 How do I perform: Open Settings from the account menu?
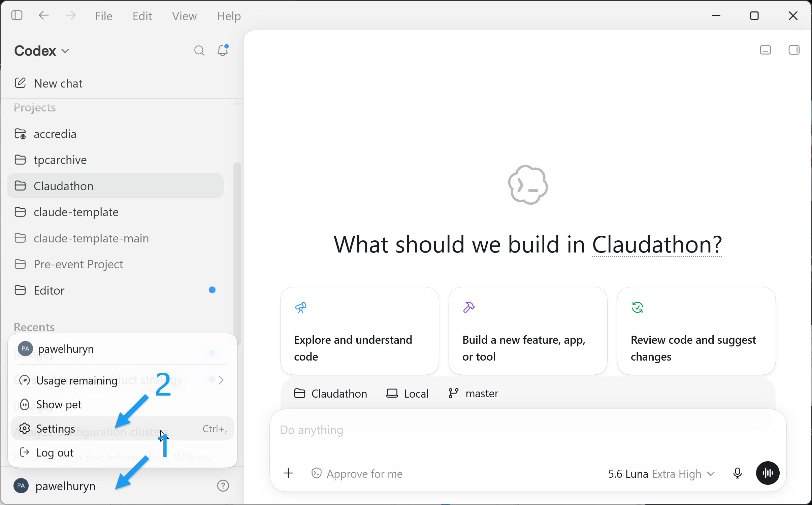123,429
